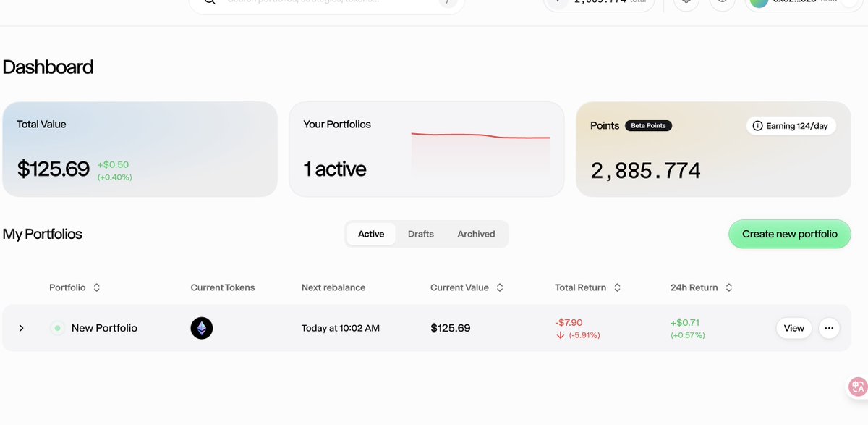Sort by Current Value column arrows

click(x=500, y=287)
